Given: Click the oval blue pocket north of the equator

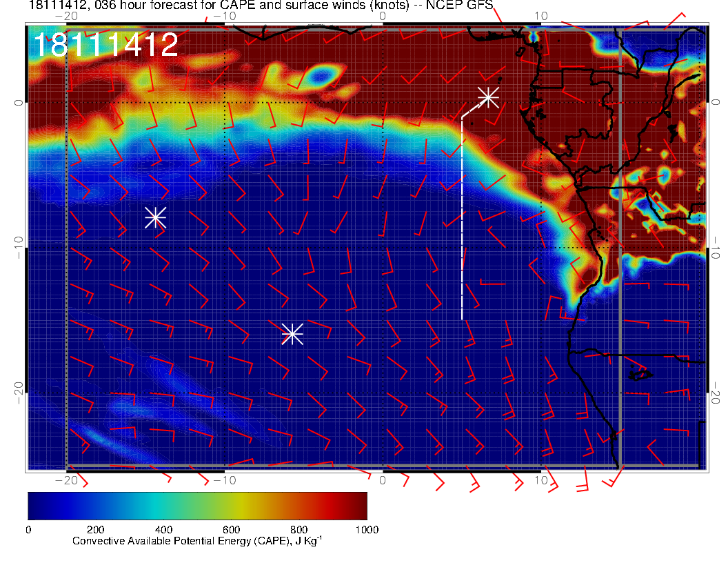Looking at the screenshot, I should pyautogui.click(x=322, y=75).
